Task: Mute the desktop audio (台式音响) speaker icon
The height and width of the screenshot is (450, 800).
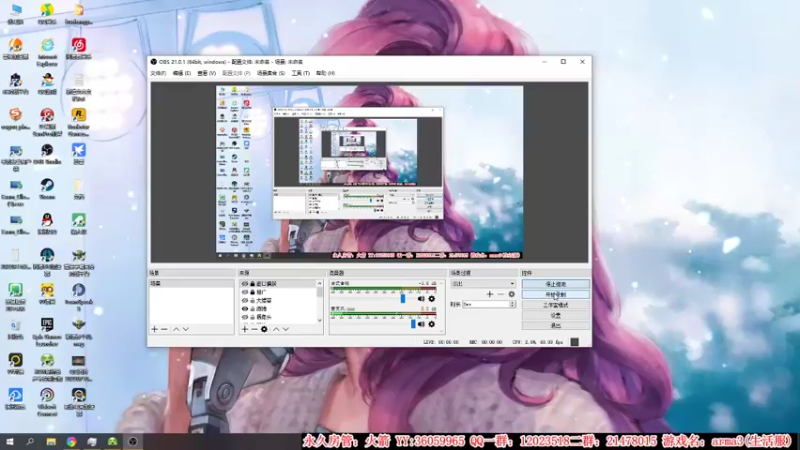Action: coord(421,299)
